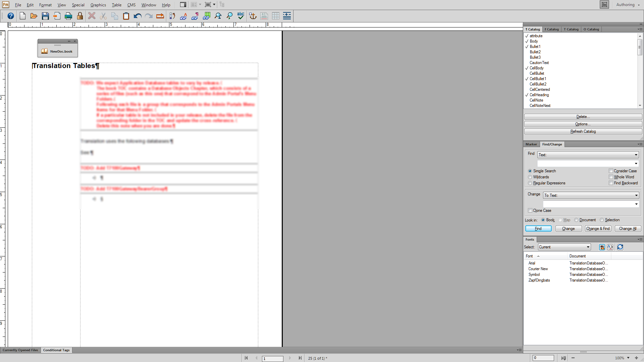
Task: Click the Spell Check abc icon
Action: pyautogui.click(x=240, y=16)
